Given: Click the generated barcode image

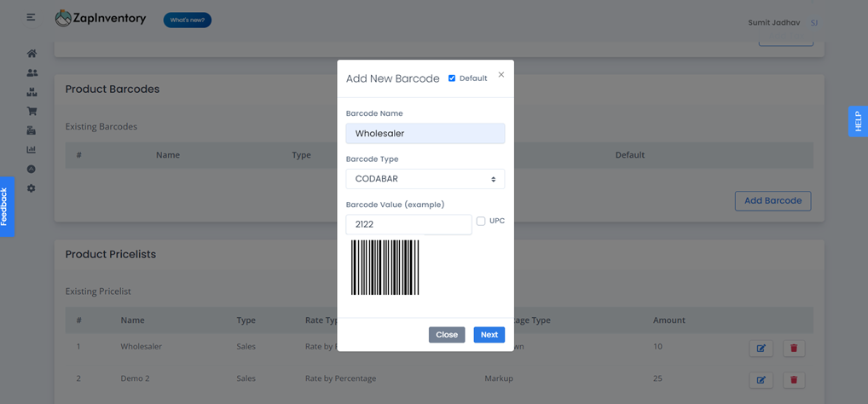Looking at the screenshot, I should 385,268.
